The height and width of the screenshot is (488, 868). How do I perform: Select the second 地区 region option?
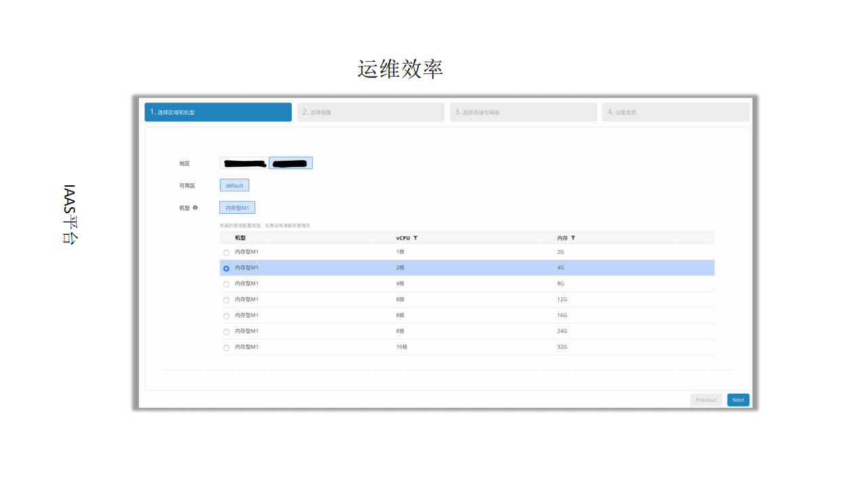point(290,162)
